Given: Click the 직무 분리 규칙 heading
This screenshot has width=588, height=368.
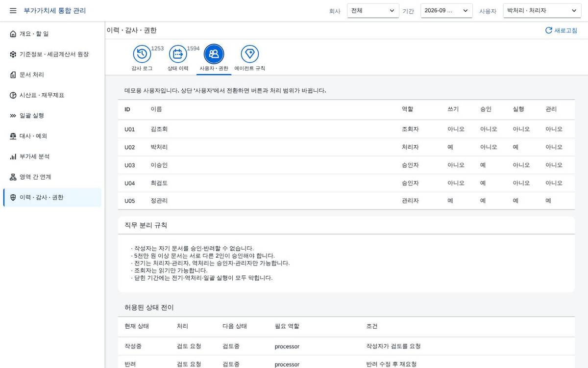Looking at the screenshot, I should tap(146, 225).
